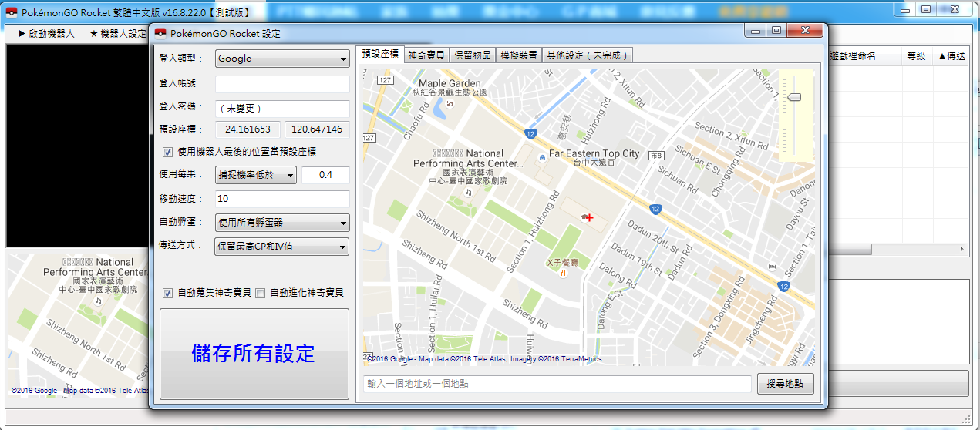Click the address search input field

tap(557, 384)
